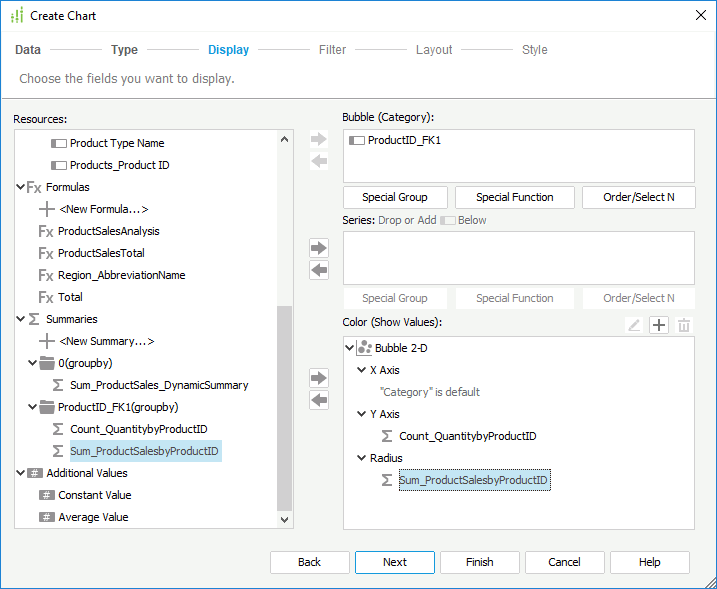Click the add arrow beside Series box
The width and height of the screenshot is (717, 589).
[319, 247]
